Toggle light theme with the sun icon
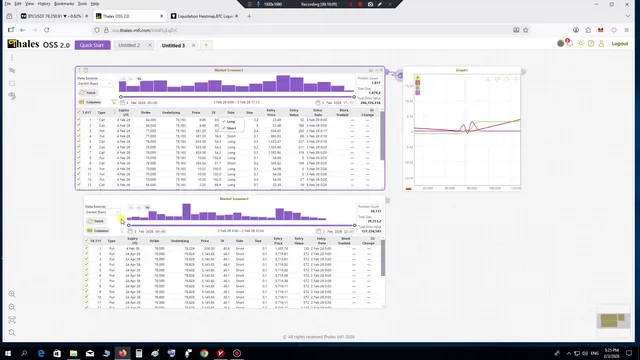 point(580,43)
